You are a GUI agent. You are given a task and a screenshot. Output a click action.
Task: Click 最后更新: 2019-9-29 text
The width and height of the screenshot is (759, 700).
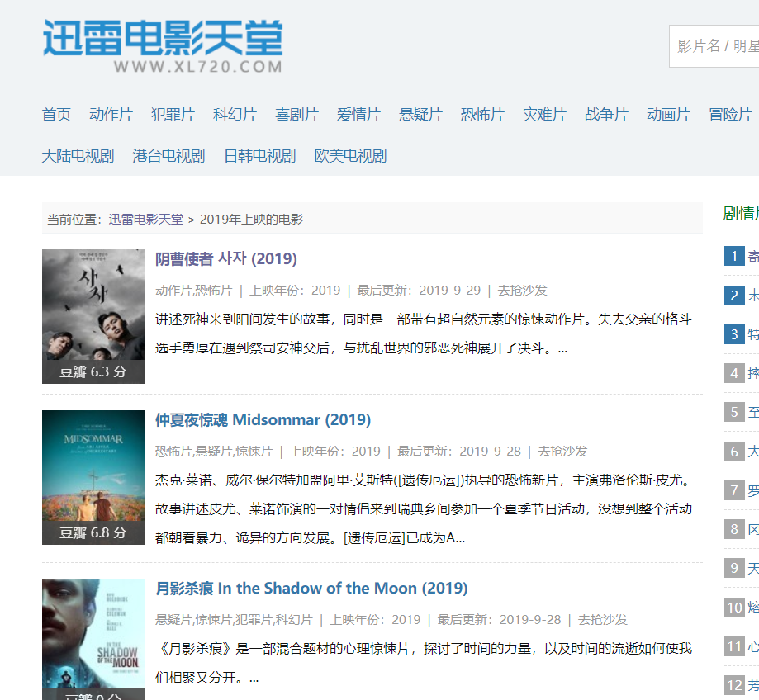pyautogui.click(x=419, y=291)
